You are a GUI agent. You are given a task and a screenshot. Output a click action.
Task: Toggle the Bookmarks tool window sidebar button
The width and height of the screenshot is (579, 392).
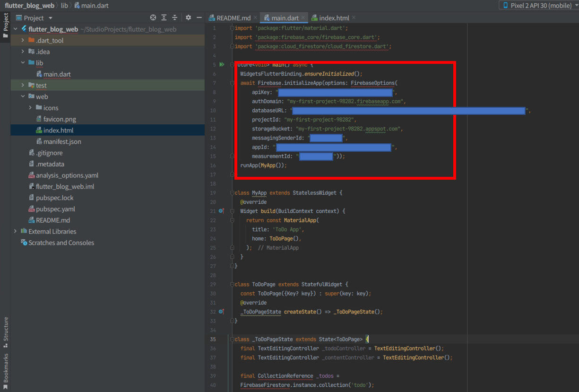pyautogui.click(x=6, y=371)
